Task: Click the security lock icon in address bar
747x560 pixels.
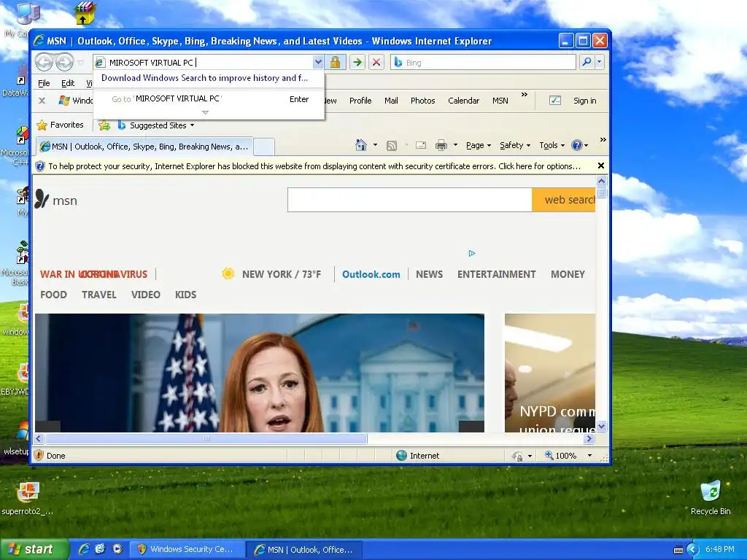Action: point(335,63)
